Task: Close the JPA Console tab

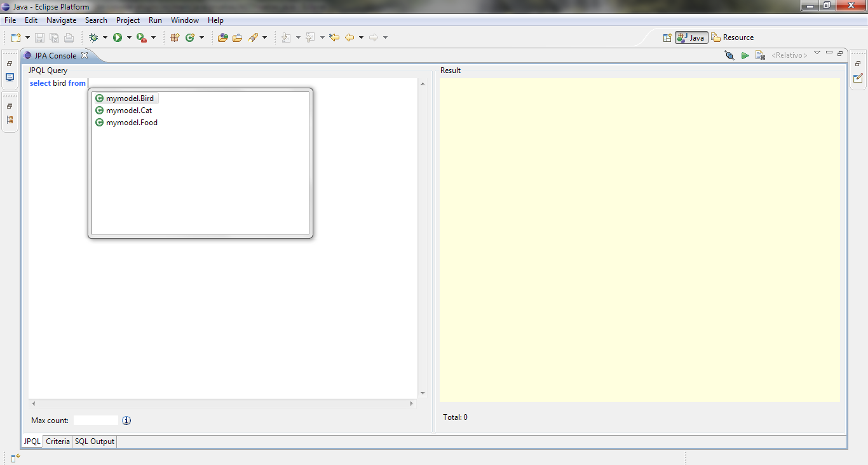Action: 85,55
